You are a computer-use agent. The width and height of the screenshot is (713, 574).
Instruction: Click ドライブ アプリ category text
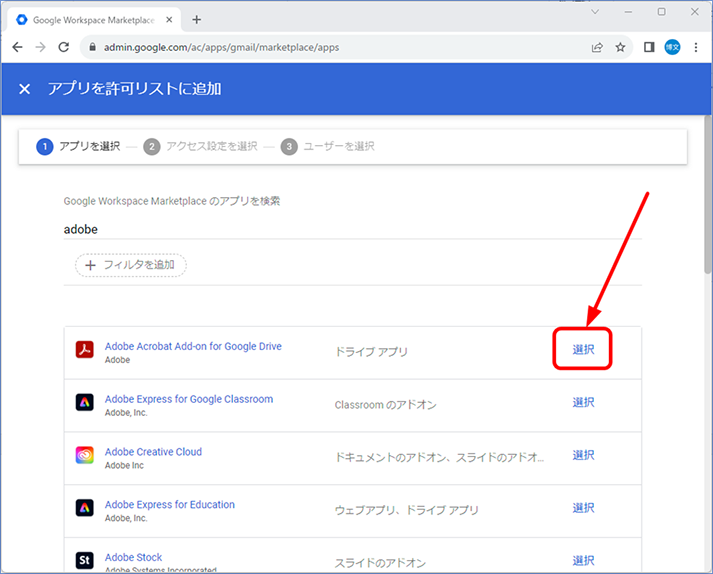(x=371, y=352)
